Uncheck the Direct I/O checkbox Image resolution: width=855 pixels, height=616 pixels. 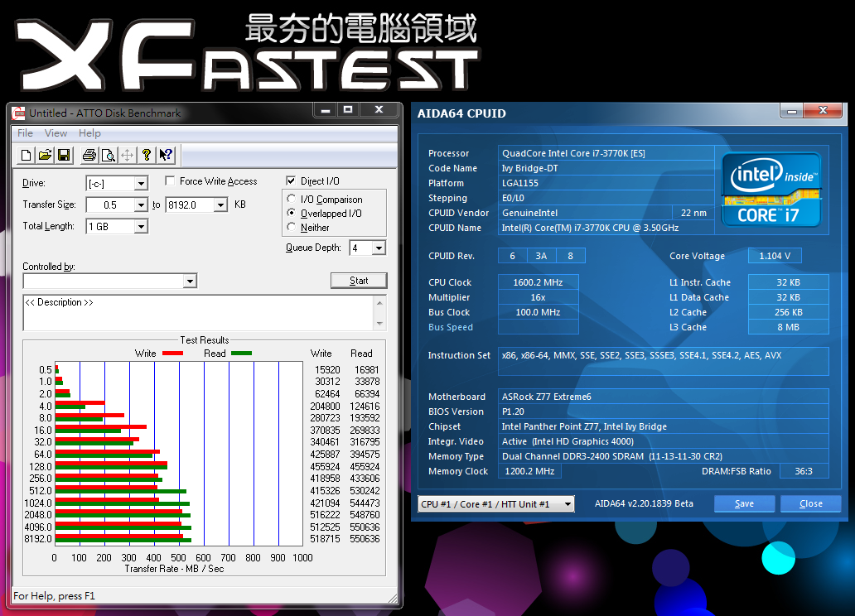tap(291, 181)
